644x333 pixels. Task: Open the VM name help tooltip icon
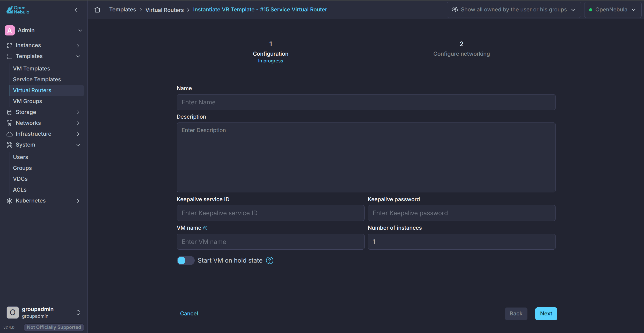[x=205, y=228]
